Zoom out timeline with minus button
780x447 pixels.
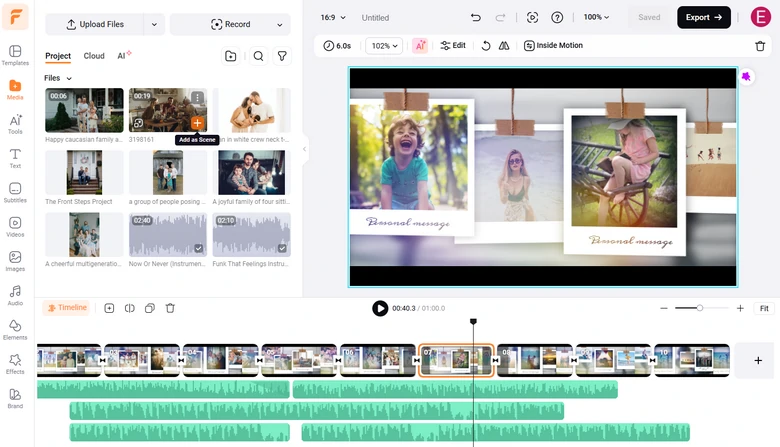pos(664,308)
